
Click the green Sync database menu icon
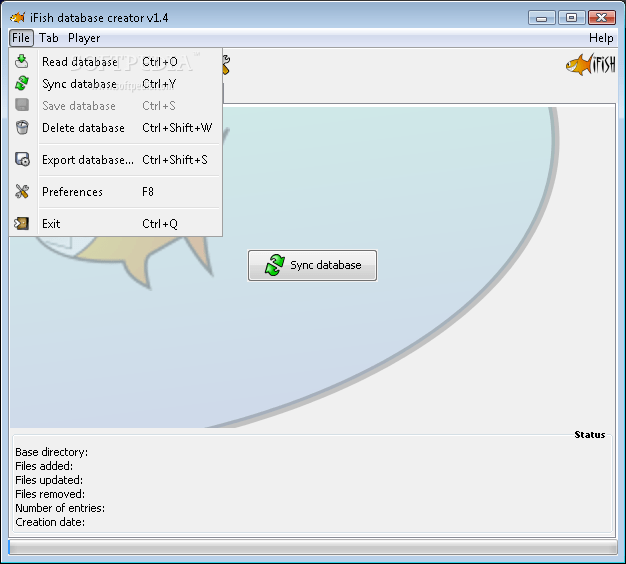tap(22, 83)
